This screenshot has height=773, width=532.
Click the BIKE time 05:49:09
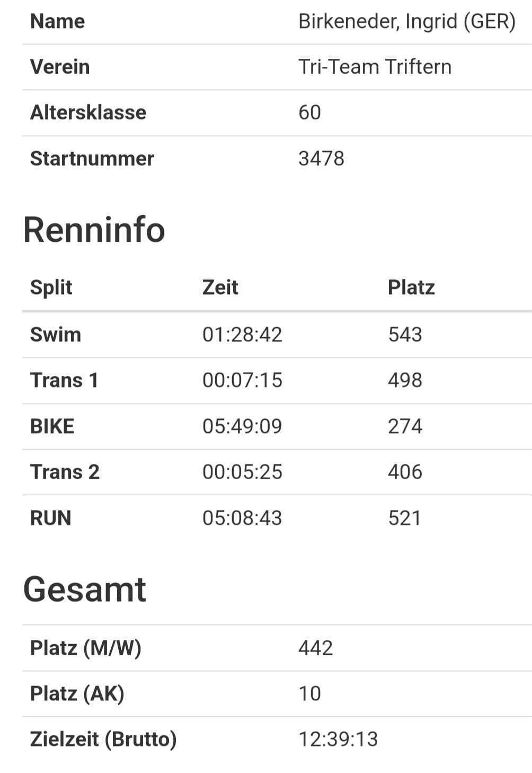click(x=242, y=426)
